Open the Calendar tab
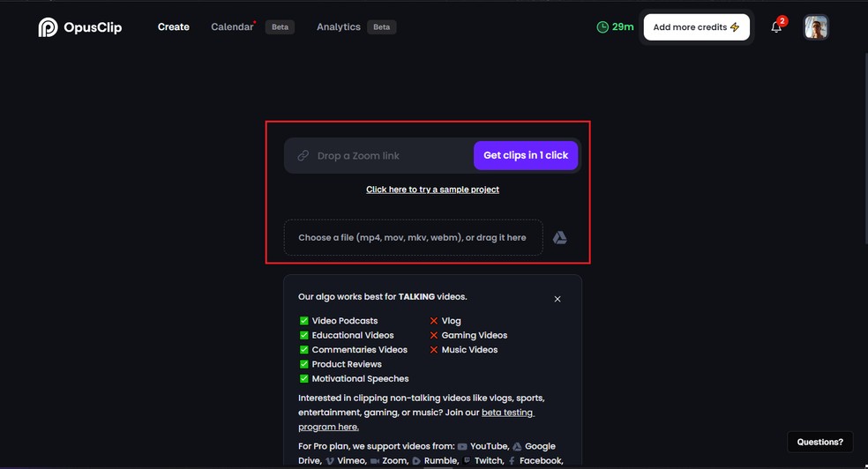This screenshot has height=469, width=868. (x=232, y=27)
